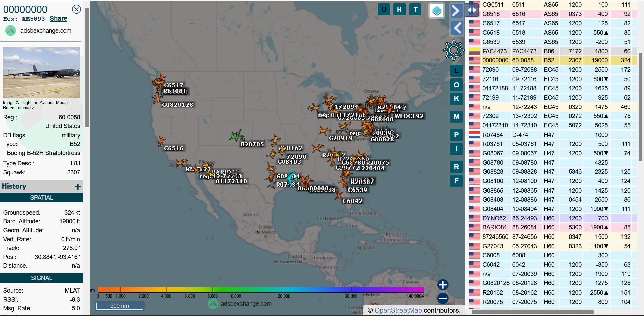Toggle the P map button
Viewport: 644px width, 316px height.
point(456,135)
